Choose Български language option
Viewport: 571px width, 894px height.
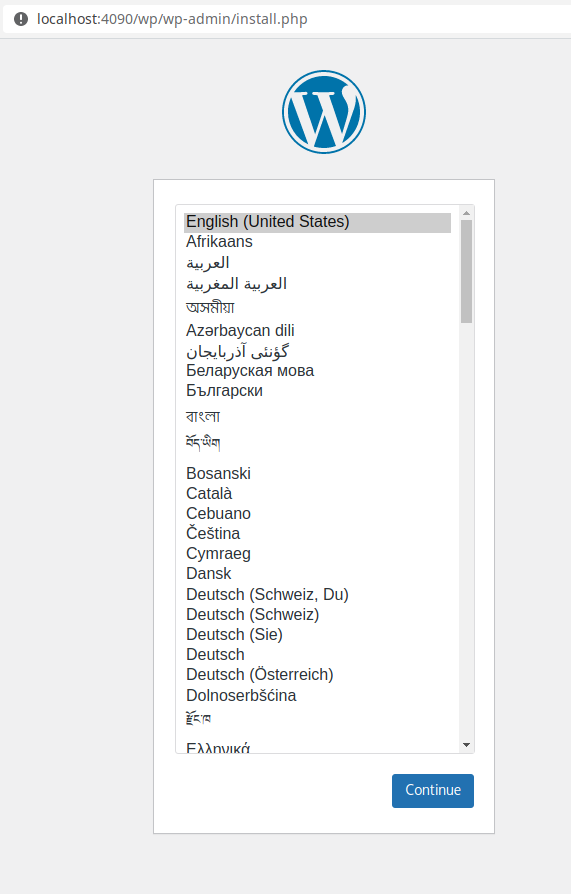click(318, 391)
